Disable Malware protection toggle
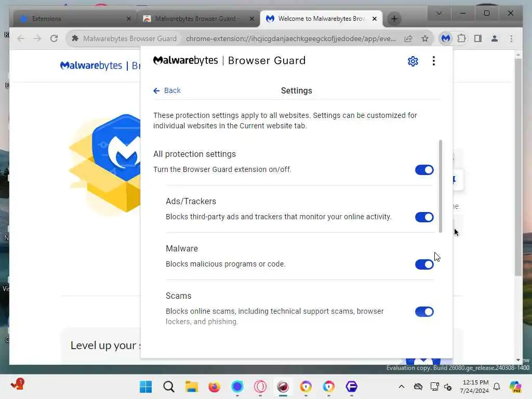The height and width of the screenshot is (399, 532). 424,264
